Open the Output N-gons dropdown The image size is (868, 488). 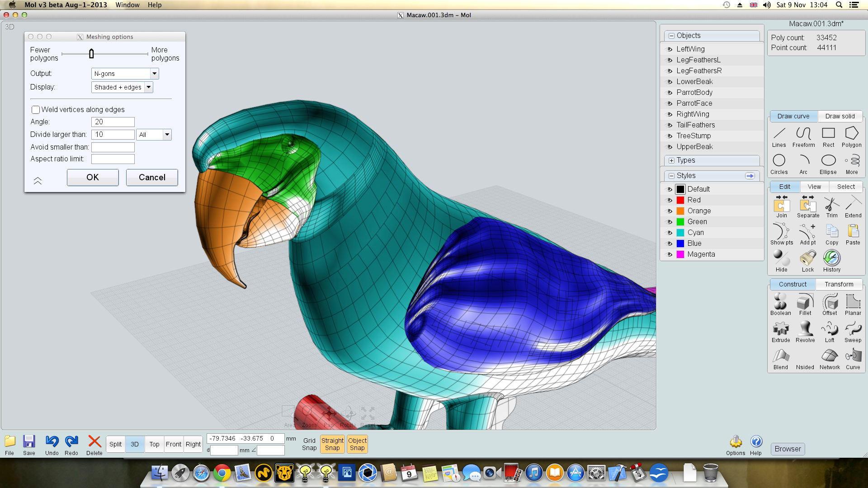(x=125, y=74)
